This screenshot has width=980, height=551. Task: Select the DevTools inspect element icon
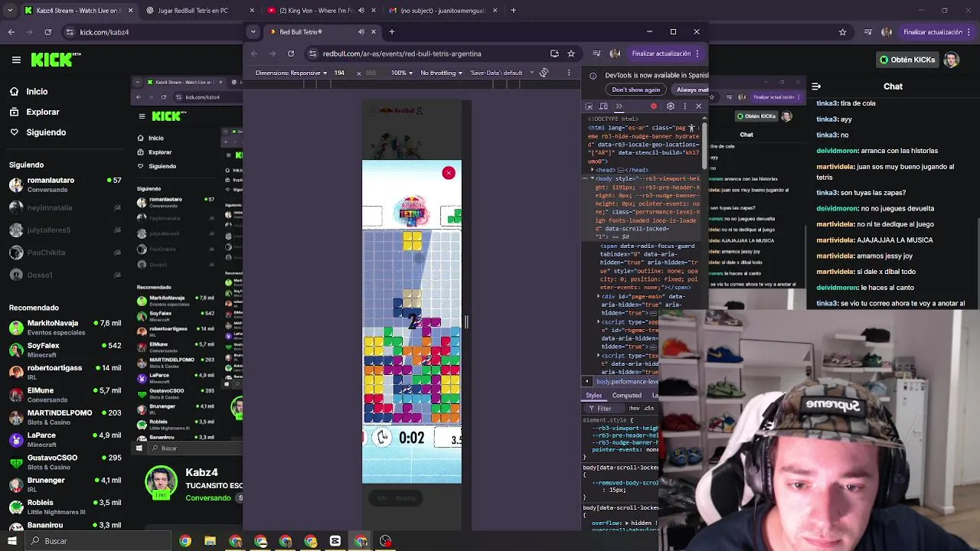(589, 106)
